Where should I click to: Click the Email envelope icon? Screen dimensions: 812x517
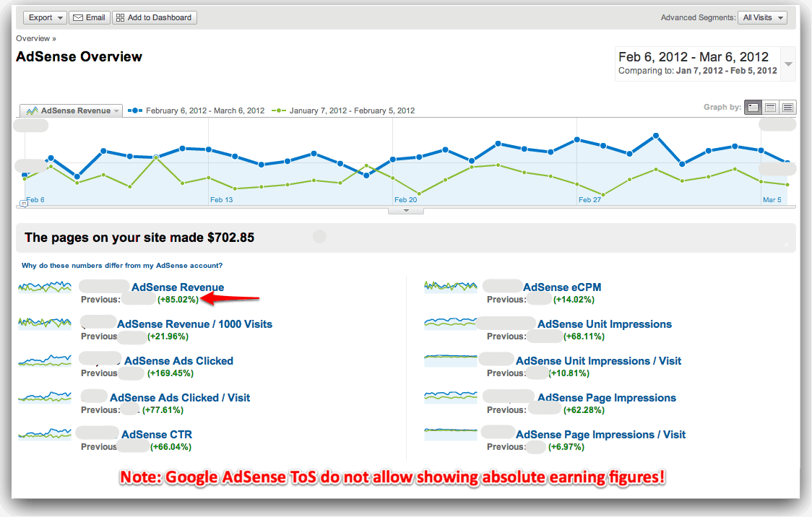point(78,18)
